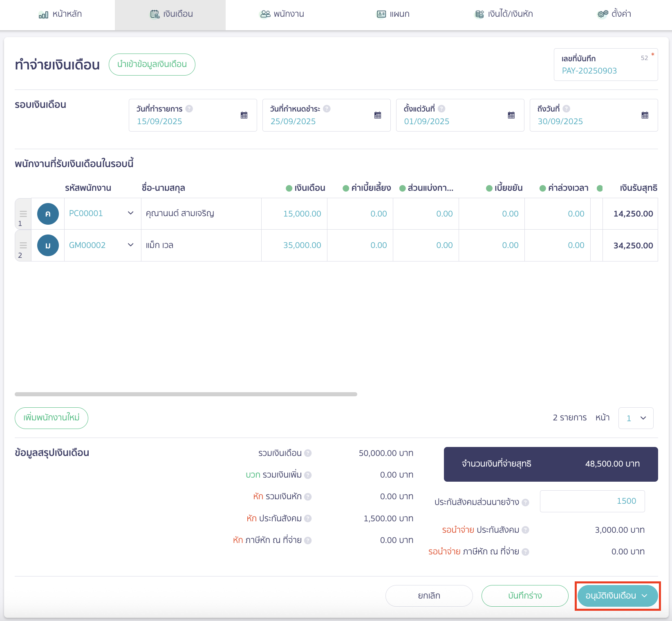Expand employee code dropdown for PC00001
Screen dimensions: 672x621
(131, 213)
